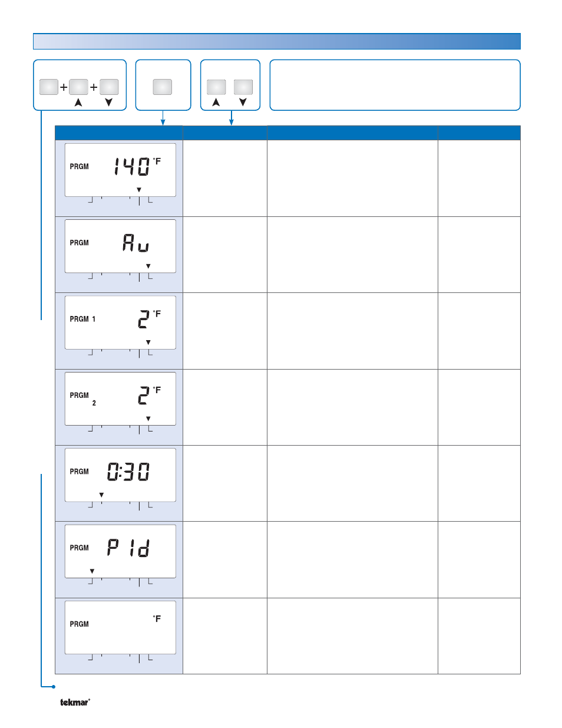Select the blank LCD display with only °F

[x=120, y=627]
